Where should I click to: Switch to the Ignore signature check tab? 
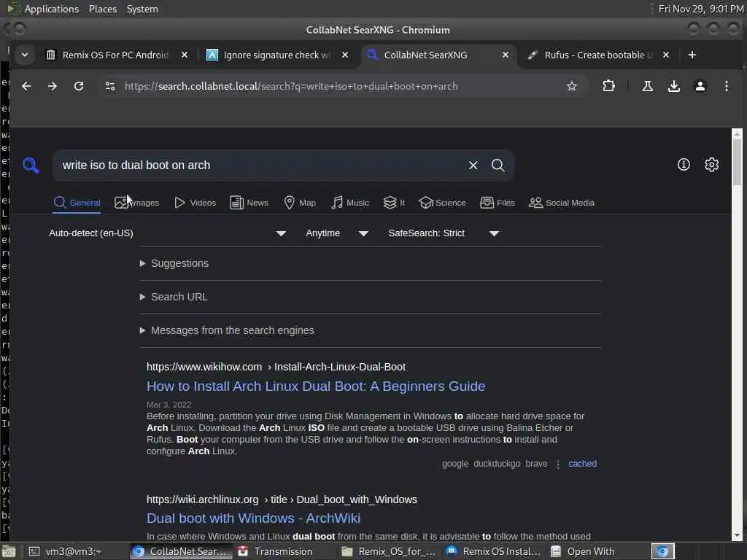276,55
